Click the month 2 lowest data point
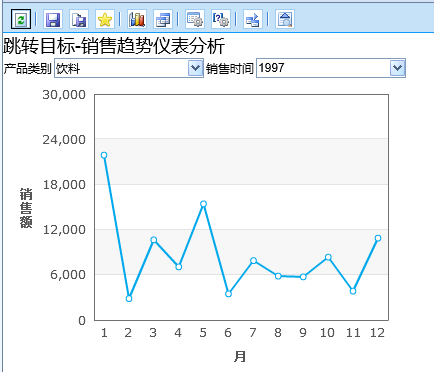This screenshot has height=372, width=434. [x=129, y=298]
